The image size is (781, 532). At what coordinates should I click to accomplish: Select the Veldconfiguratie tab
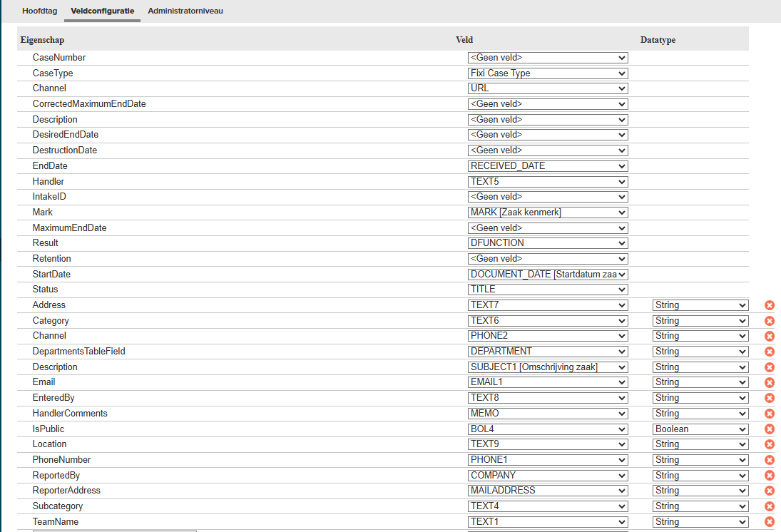tap(102, 11)
